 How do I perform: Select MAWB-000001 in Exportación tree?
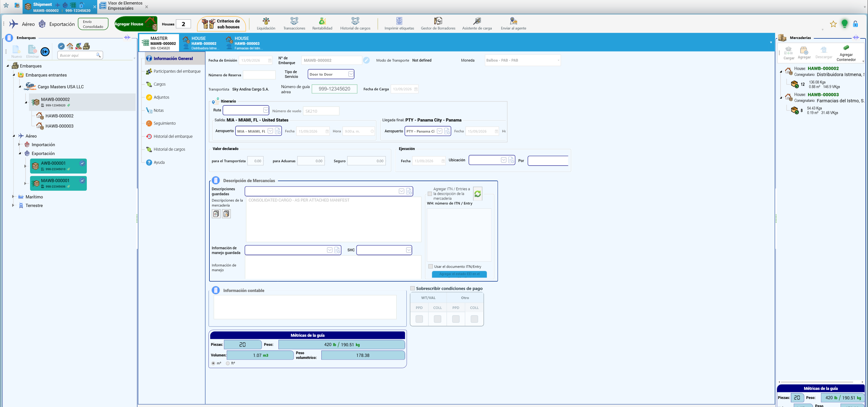tap(58, 183)
